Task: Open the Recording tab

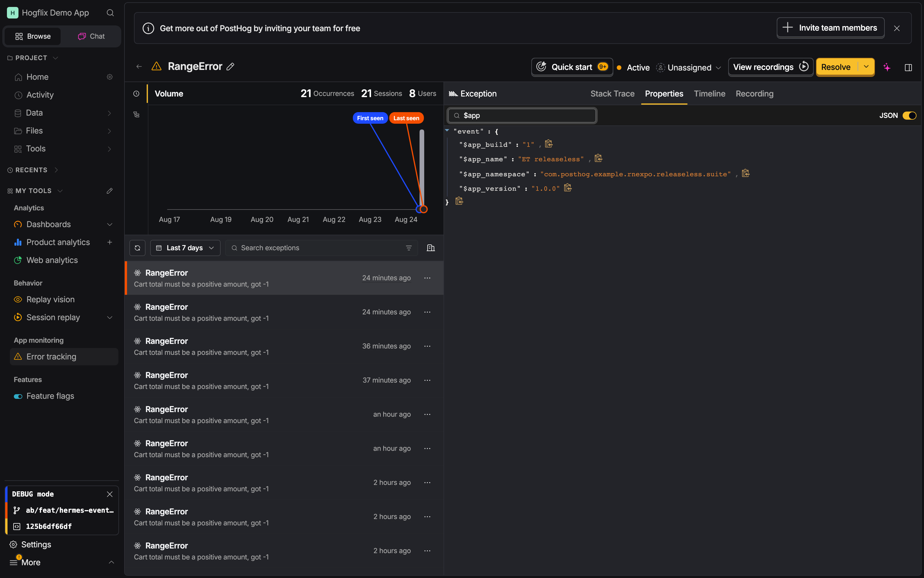Action: (x=755, y=94)
